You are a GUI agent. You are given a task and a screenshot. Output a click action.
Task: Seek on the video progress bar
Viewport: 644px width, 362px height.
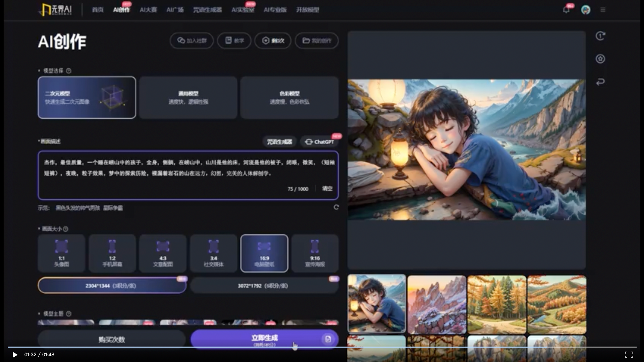tap(322, 347)
